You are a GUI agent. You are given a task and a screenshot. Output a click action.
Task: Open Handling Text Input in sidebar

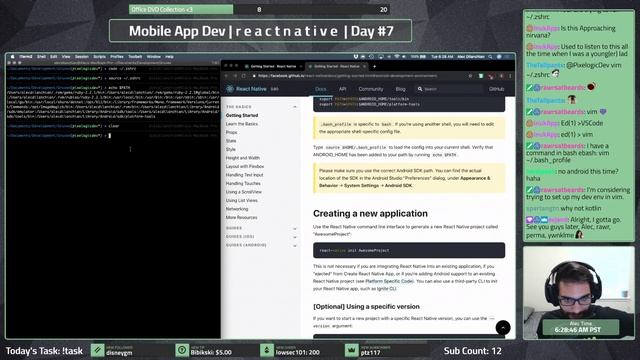pos(244,175)
